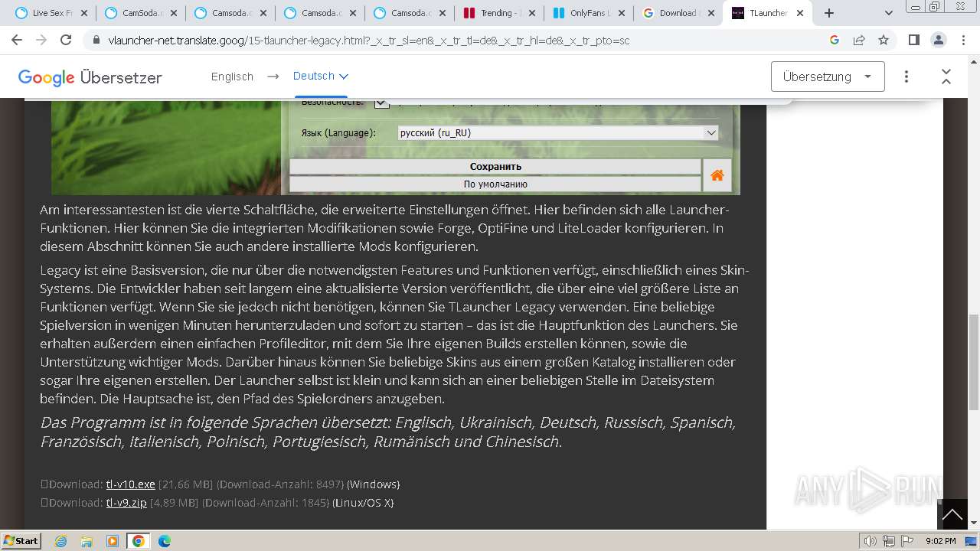The image size is (980, 551).
Task: Click the 9:02 PM clock
Action: pos(940,541)
